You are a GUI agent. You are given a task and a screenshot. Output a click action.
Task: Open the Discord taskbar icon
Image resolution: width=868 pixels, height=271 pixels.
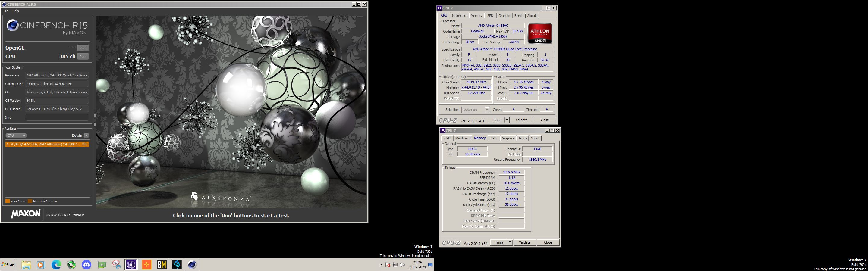pos(86,265)
